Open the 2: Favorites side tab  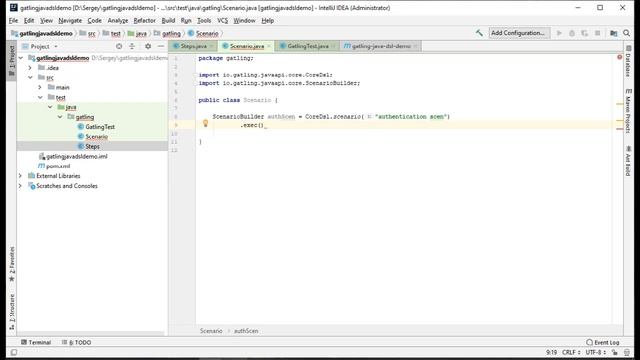pyautogui.click(x=11, y=264)
